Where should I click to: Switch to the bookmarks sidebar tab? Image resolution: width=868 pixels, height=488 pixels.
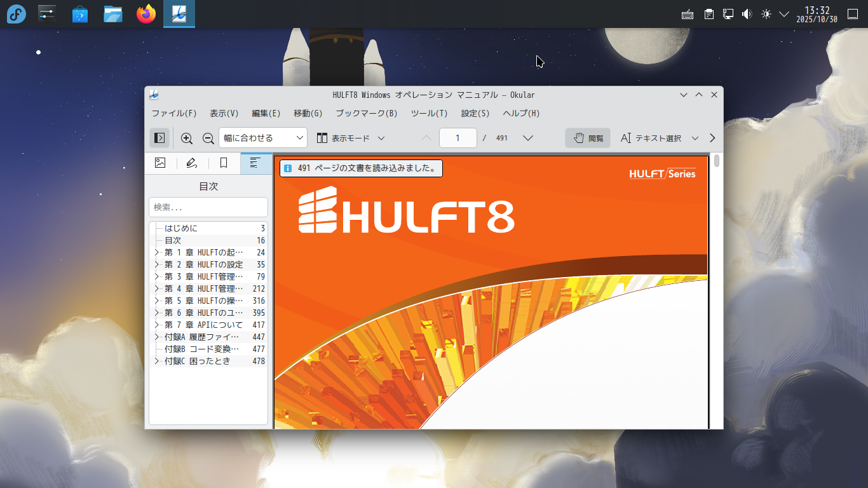[x=224, y=163]
